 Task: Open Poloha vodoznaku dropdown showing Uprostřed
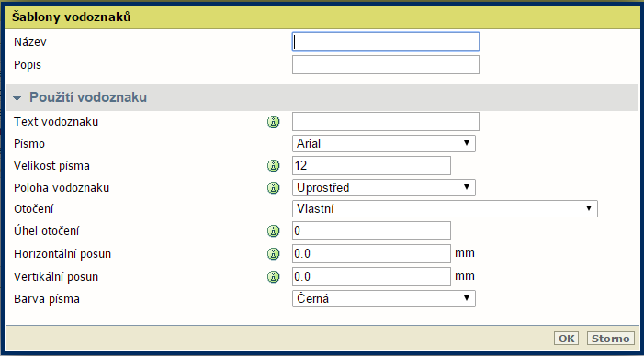[384, 187]
